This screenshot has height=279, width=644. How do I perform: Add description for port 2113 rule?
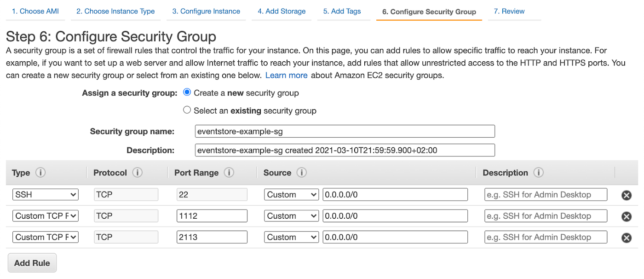point(546,237)
